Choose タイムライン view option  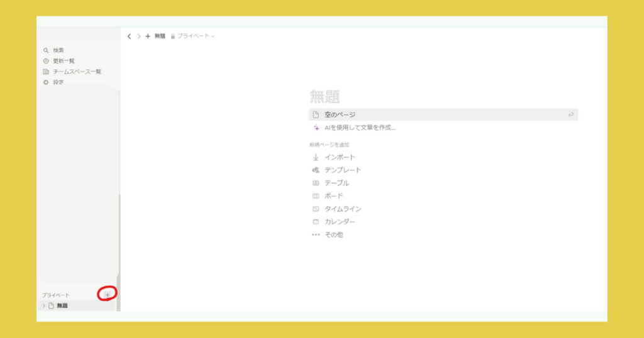[343, 209]
